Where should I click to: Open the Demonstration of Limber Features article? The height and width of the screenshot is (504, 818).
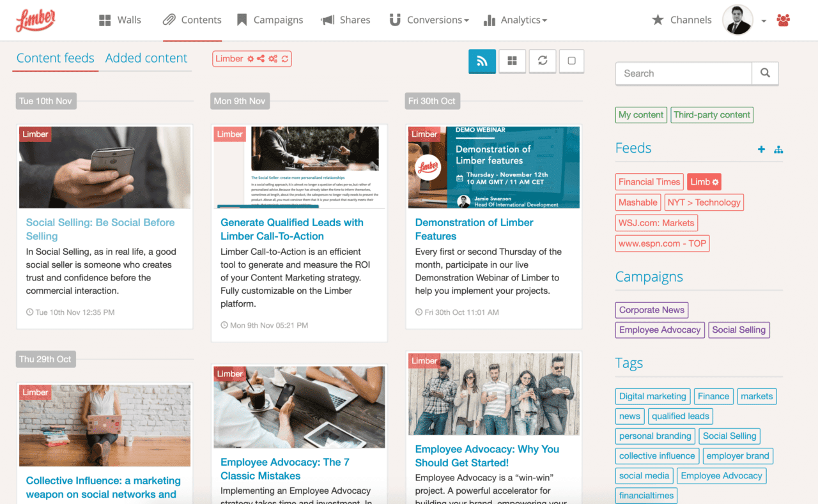[474, 229]
